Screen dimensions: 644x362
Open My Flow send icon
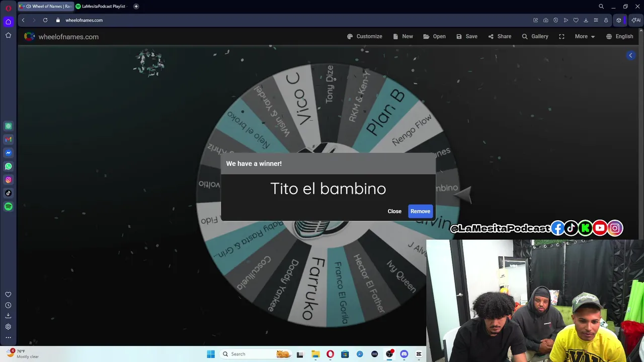pyautogui.click(x=566, y=20)
